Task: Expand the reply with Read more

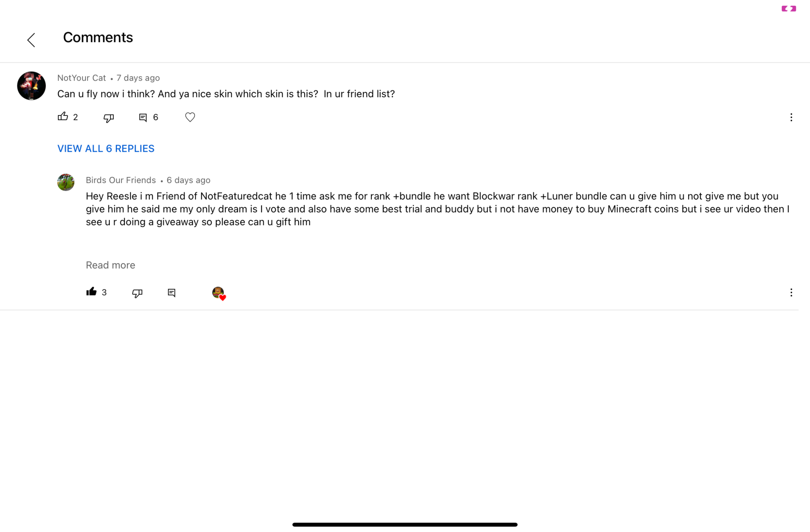Action: pos(111,265)
